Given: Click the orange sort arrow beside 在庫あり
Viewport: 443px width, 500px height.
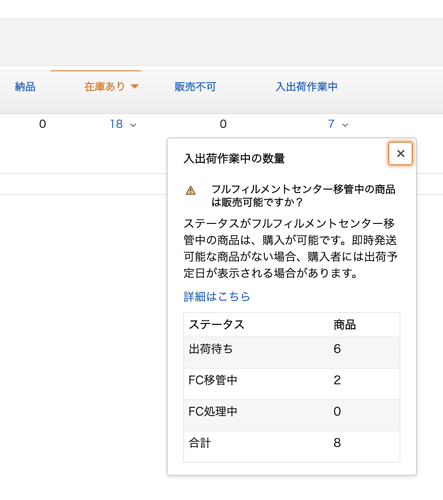Looking at the screenshot, I should [134, 87].
